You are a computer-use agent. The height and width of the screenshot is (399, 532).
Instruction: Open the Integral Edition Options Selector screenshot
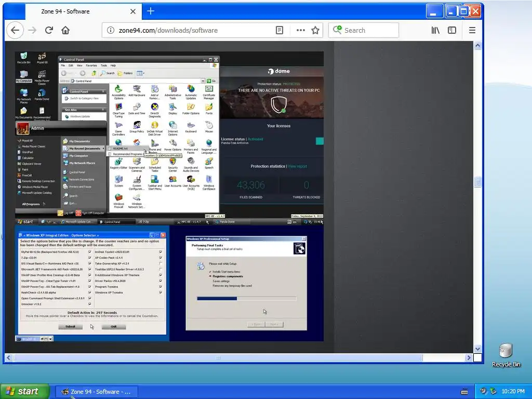92,283
